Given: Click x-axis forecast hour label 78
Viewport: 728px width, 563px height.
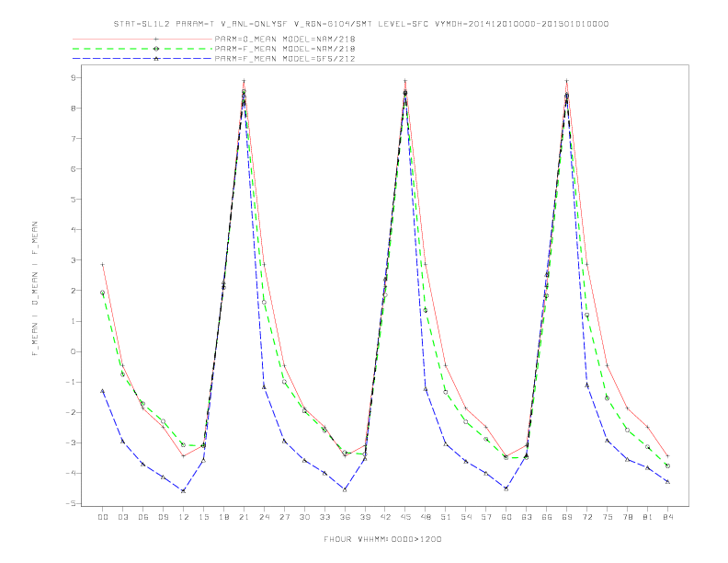Looking at the screenshot, I should 628,517.
